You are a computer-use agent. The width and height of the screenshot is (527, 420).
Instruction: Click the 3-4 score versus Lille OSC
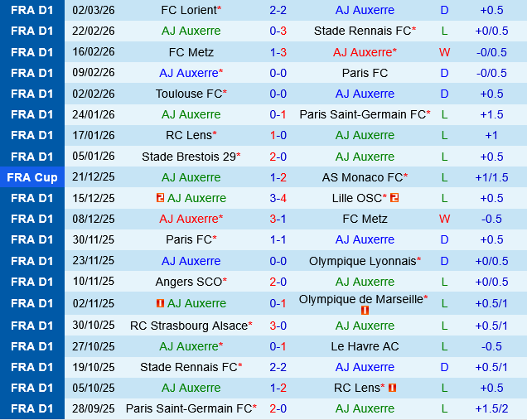[278, 198]
